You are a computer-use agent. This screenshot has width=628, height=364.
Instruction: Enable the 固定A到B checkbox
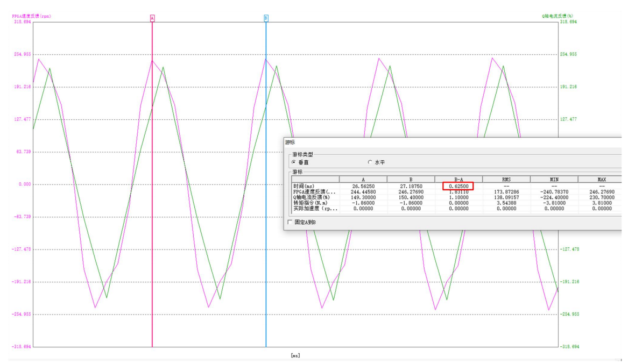(x=291, y=222)
